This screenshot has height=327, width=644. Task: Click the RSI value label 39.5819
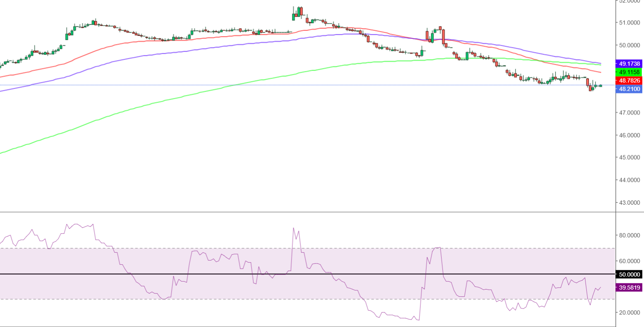coord(628,288)
